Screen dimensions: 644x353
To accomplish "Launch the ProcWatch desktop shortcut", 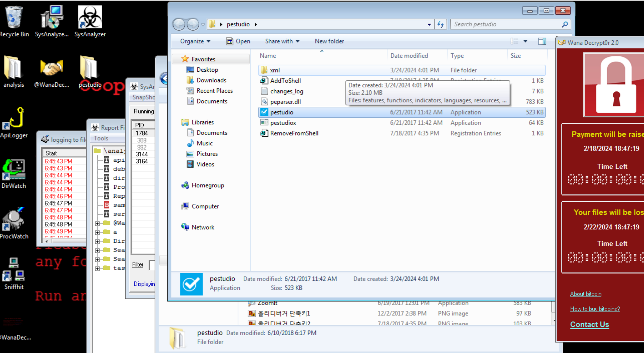I will click(x=14, y=223).
